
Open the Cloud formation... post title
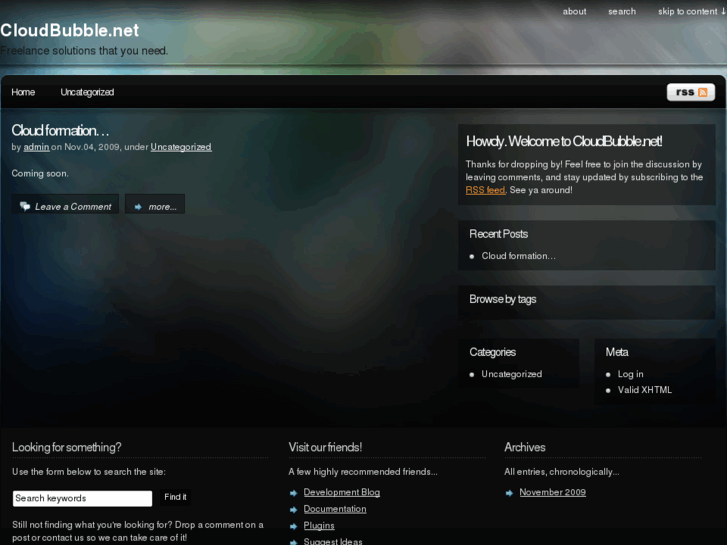point(60,130)
